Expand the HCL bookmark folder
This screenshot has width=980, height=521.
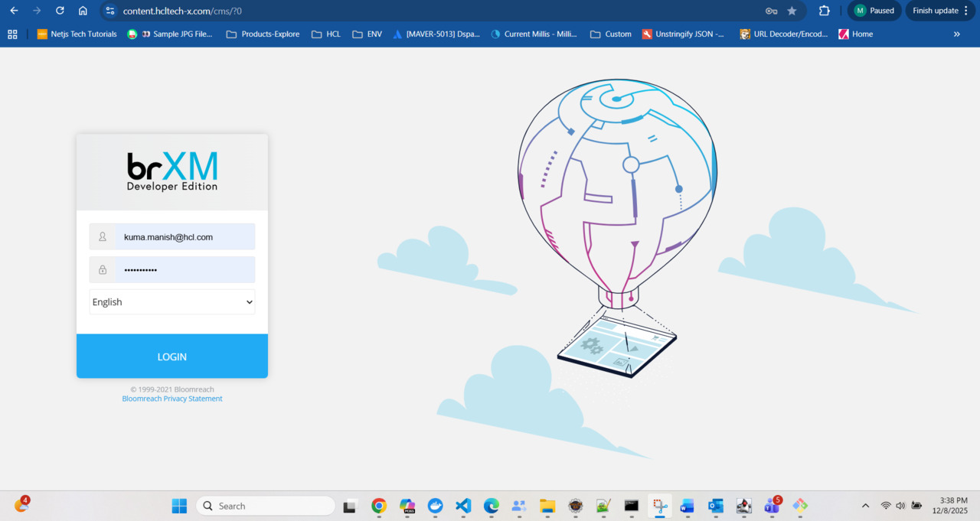tap(325, 34)
